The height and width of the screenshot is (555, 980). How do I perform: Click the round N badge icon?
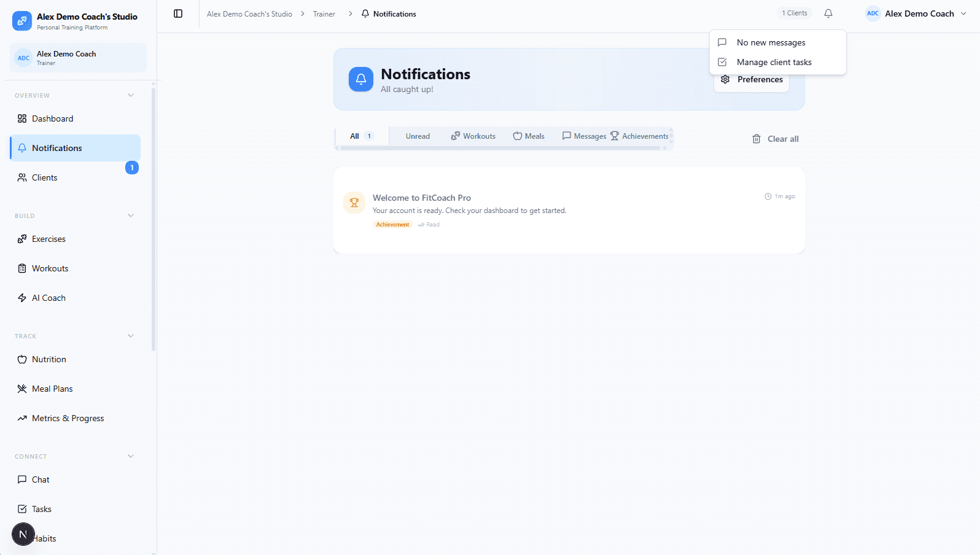pyautogui.click(x=23, y=534)
